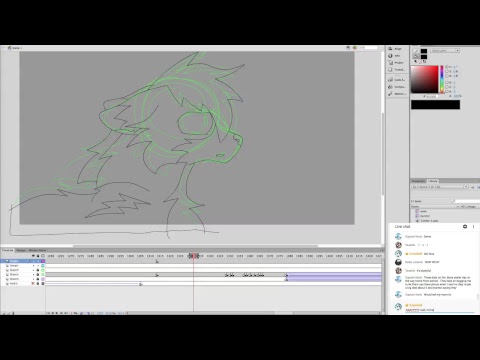Click the show all layers as outlines icon
Viewport: 480px width, 360px height.
point(43,256)
